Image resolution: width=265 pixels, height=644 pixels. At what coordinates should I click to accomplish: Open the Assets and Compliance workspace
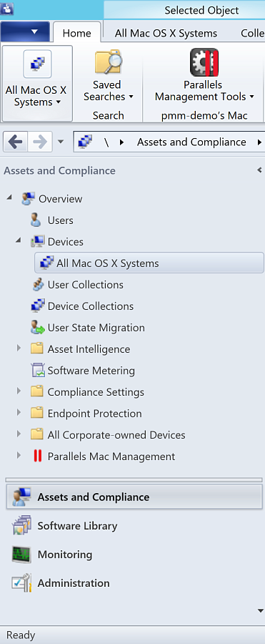point(134,497)
